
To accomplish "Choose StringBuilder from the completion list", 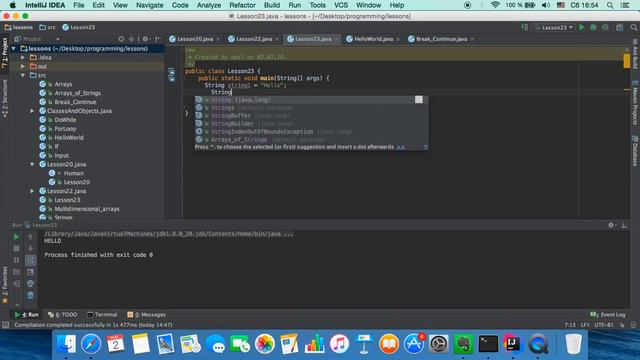I will [x=311, y=124].
